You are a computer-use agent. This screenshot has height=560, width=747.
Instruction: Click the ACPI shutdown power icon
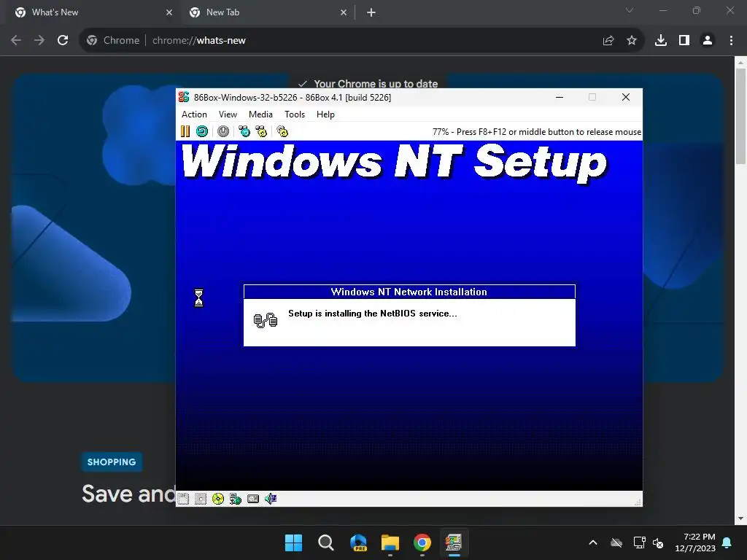(x=223, y=131)
